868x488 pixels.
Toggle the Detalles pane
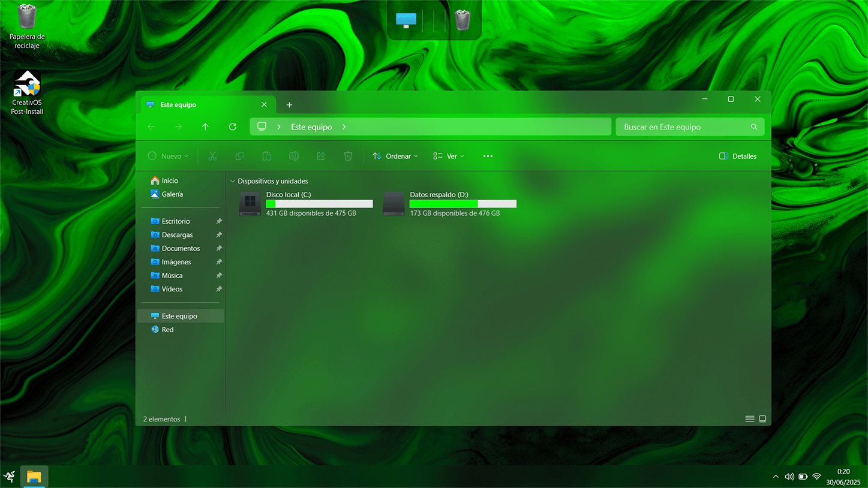(737, 156)
